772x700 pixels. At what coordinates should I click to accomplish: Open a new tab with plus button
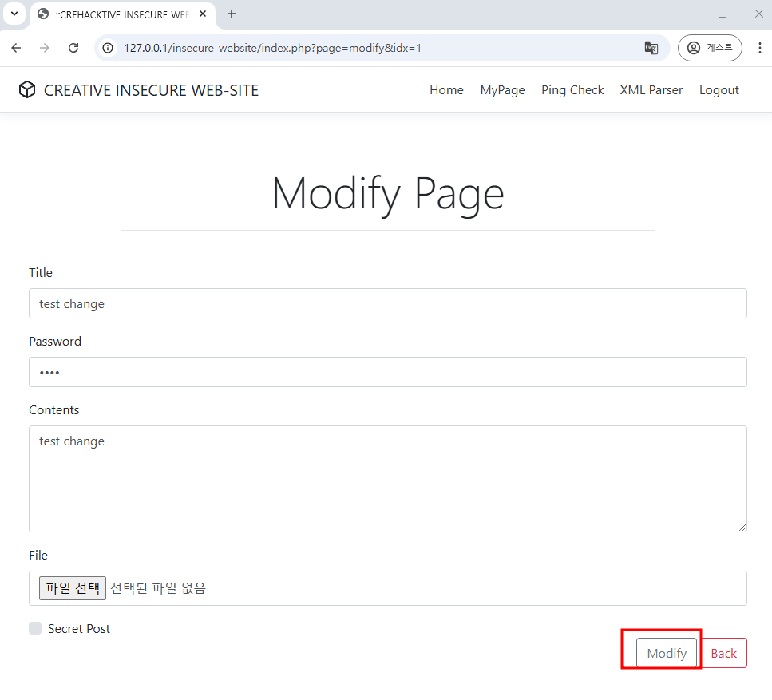232,14
